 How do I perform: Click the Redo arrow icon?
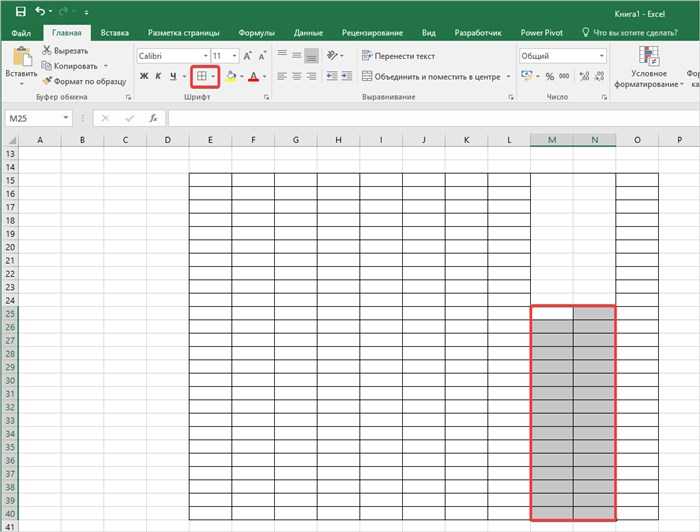tap(63, 12)
